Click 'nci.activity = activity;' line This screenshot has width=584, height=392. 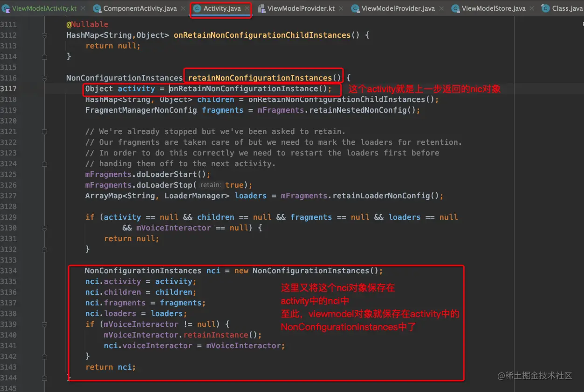pos(141,281)
